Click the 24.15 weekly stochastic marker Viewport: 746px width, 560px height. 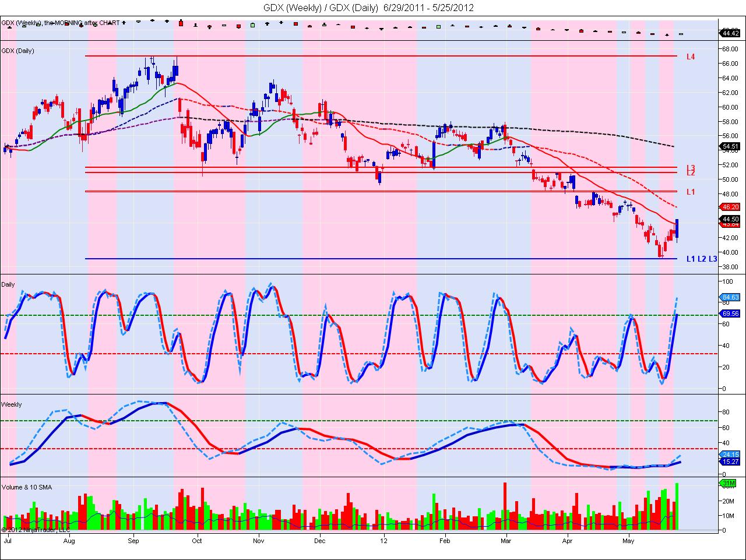click(730, 454)
